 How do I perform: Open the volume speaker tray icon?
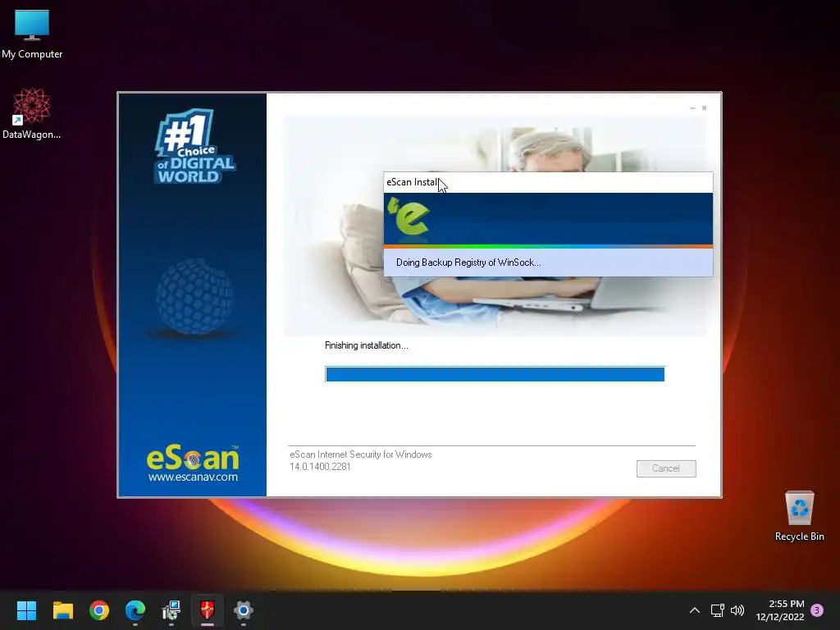point(737,610)
